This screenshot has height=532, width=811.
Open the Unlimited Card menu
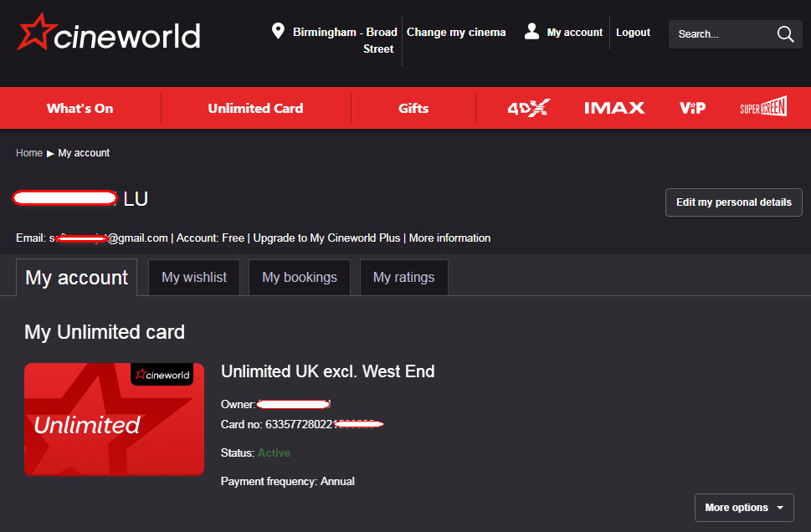point(255,107)
